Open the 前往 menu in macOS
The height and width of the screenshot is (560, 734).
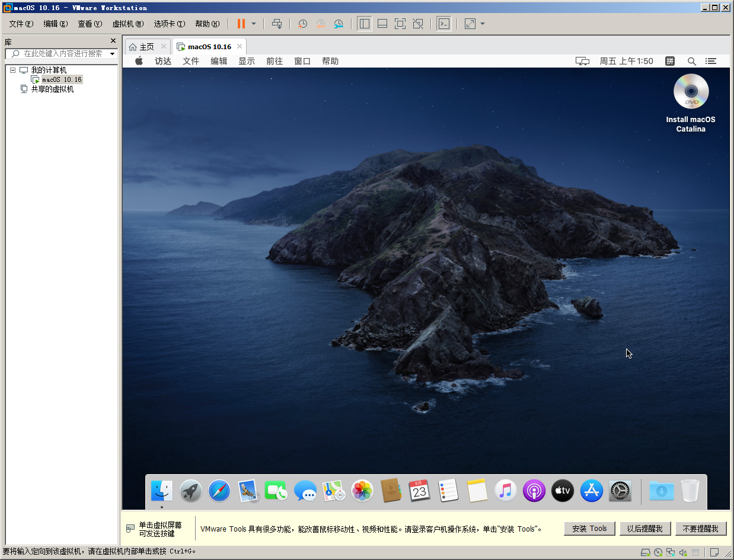[x=275, y=61]
